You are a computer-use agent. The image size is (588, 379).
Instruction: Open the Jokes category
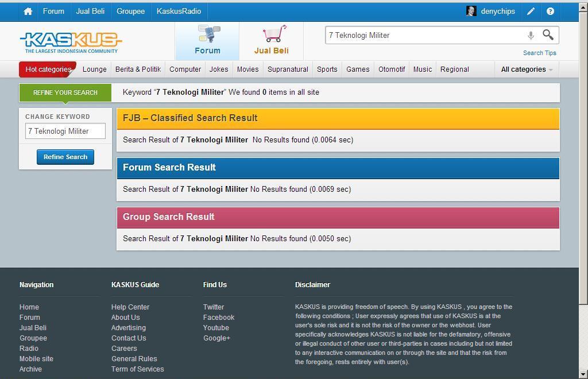coord(219,69)
